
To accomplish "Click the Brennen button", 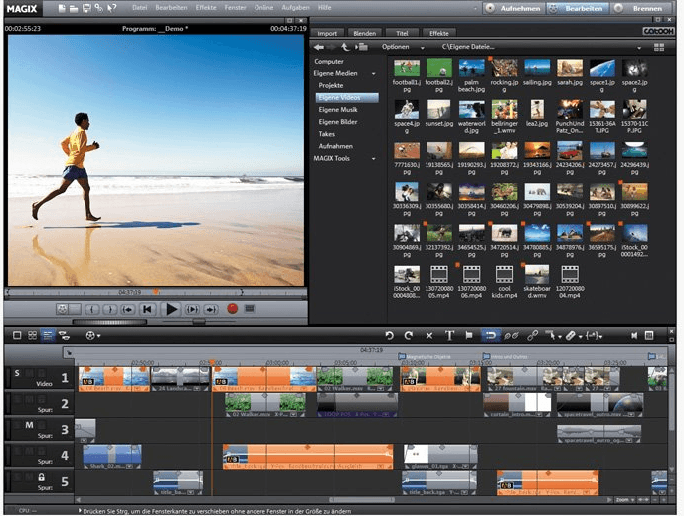I will point(641,8).
